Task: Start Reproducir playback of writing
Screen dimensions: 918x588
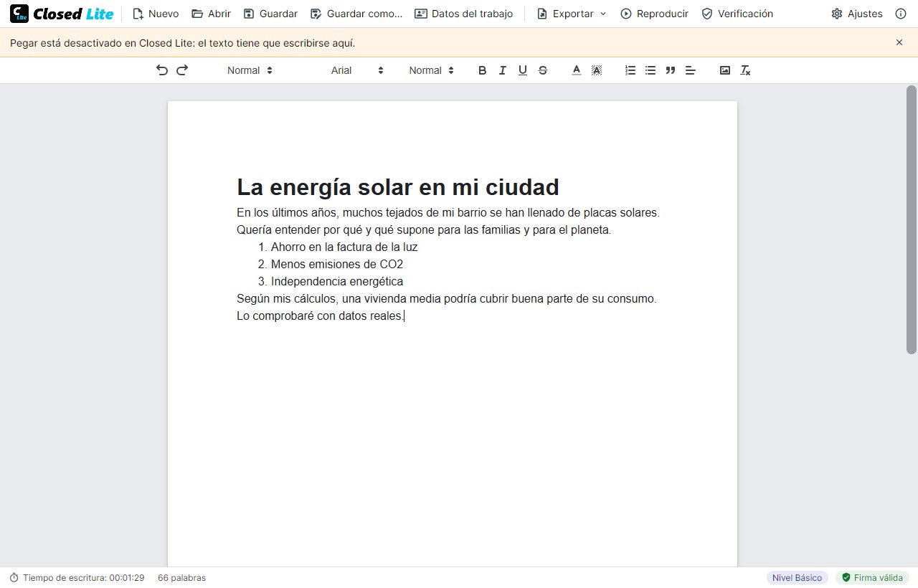Action: coord(654,14)
